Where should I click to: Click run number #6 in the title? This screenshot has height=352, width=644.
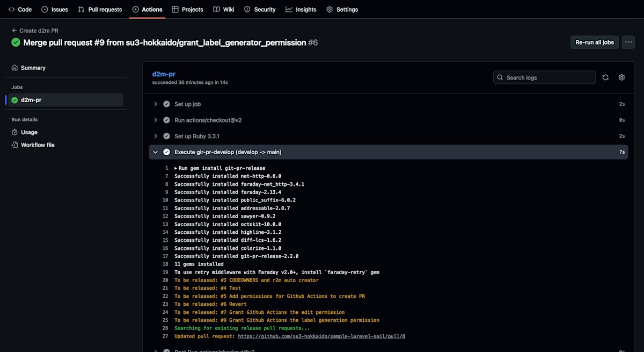[x=313, y=42]
